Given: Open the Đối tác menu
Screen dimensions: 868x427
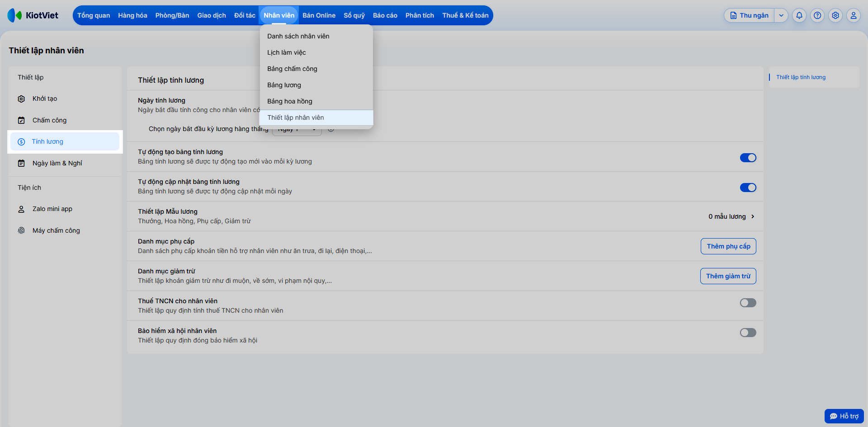Looking at the screenshot, I should pos(245,15).
